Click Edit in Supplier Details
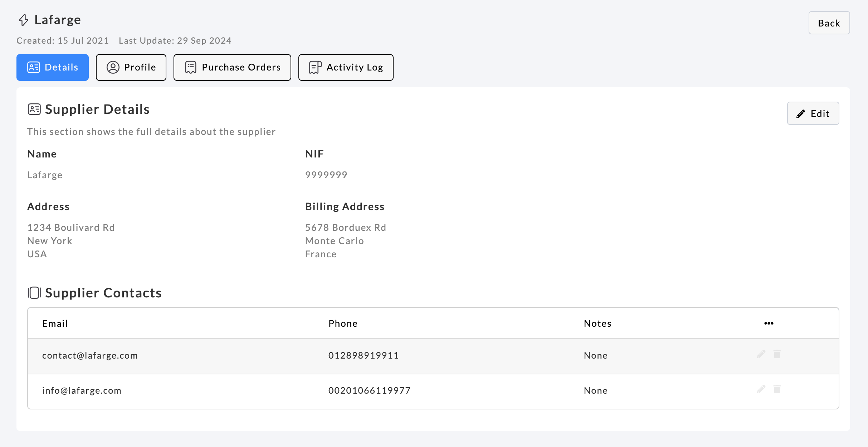 pyautogui.click(x=813, y=113)
